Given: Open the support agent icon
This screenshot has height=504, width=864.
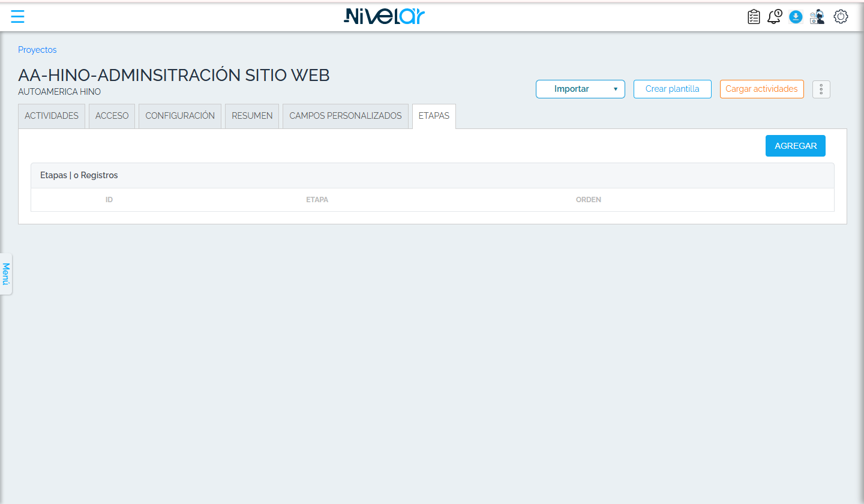Looking at the screenshot, I should pos(817,17).
